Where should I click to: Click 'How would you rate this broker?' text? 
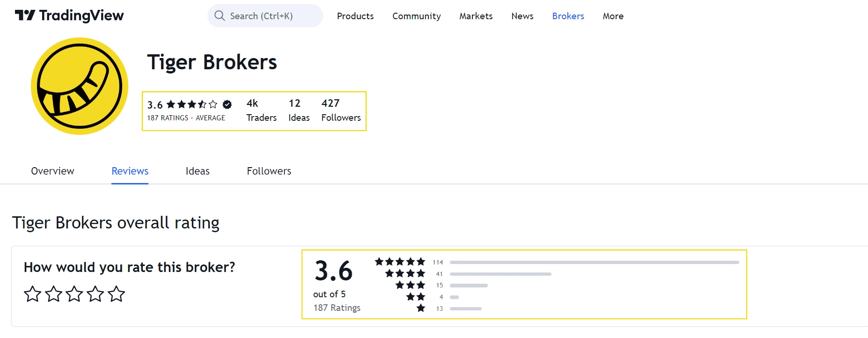pyautogui.click(x=129, y=267)
